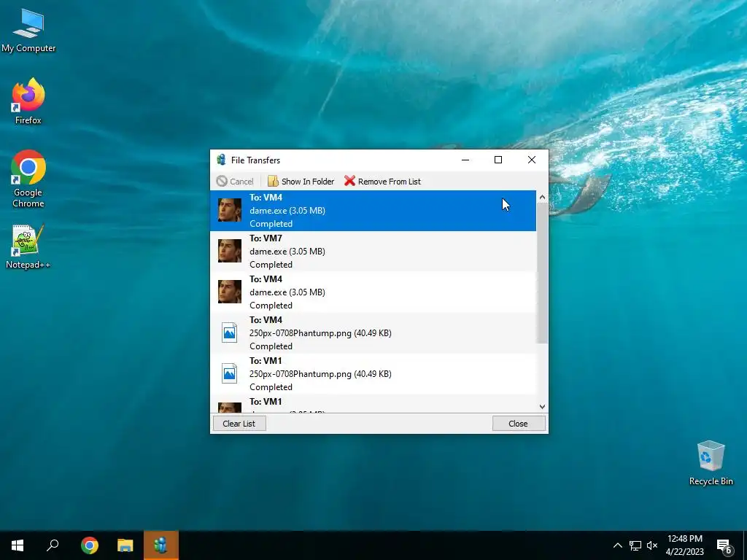The width and height of the screenshot is (747, 560).
Task: Click the red X remove icon
Action: 349,181
